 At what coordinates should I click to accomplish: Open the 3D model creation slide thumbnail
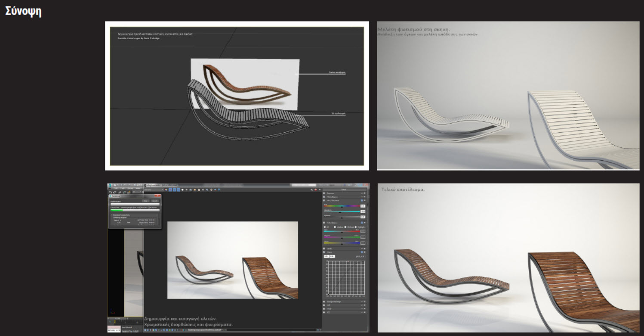237,96
